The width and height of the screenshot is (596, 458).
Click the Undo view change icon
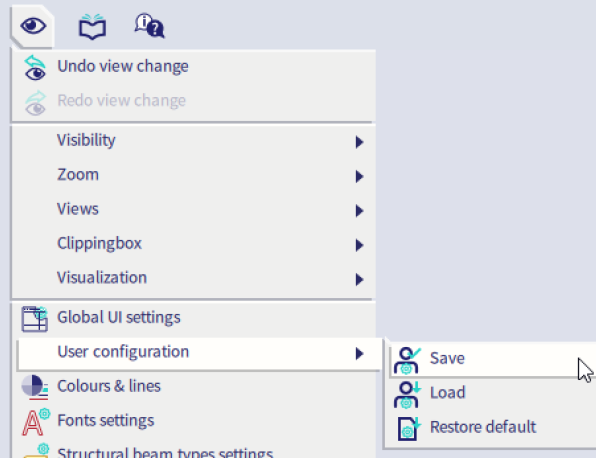tap(35, 67)
